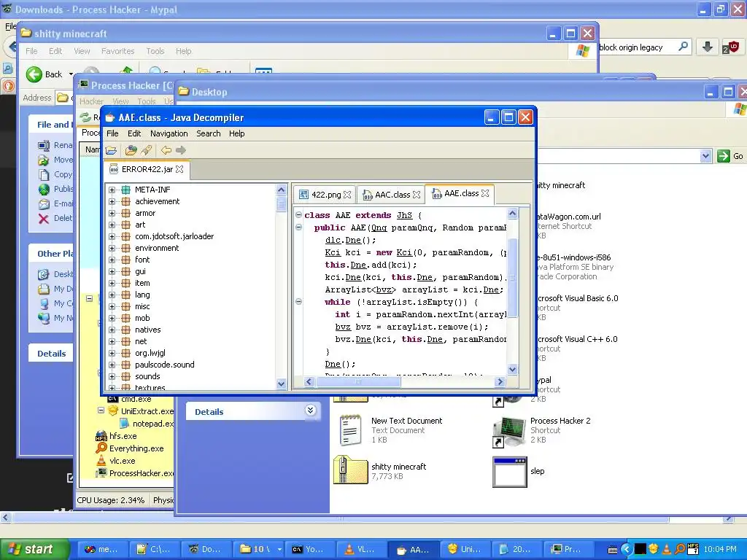This screenshot has height=560, width=747.
Task: Select the natives package in the tree
Action: (147, 330)
